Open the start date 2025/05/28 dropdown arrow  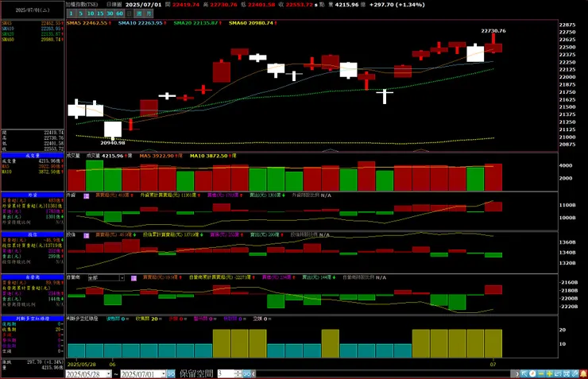click(109, 373)
